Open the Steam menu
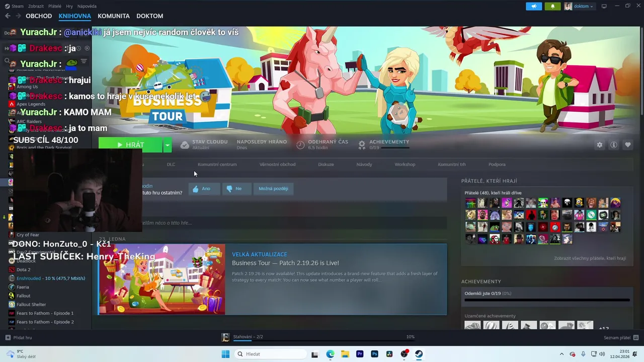 (x=15, y=6)
